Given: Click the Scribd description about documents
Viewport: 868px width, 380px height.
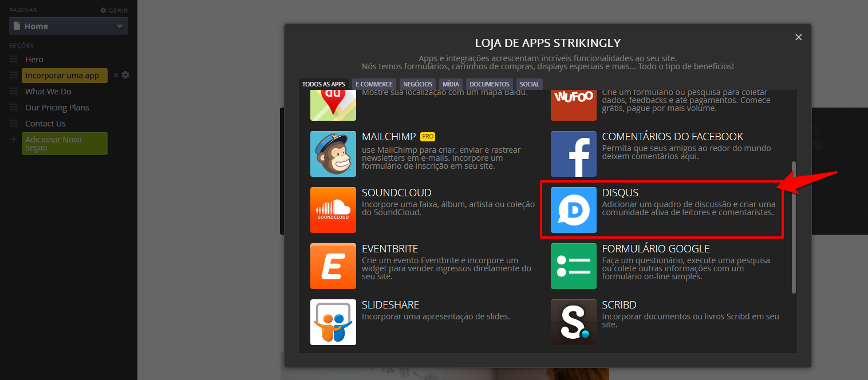Looking at the screenshot, I should [x=691, y=320].
